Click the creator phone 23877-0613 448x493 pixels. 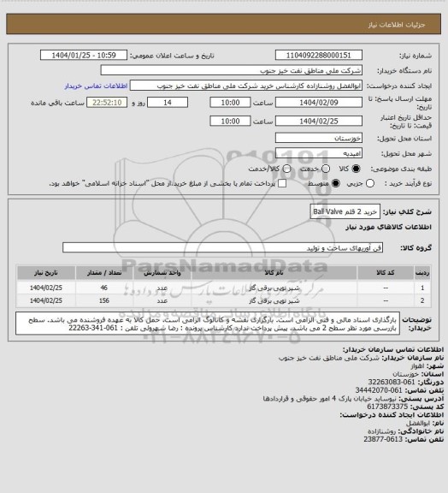pyautogui.click(x=383, y=439)
